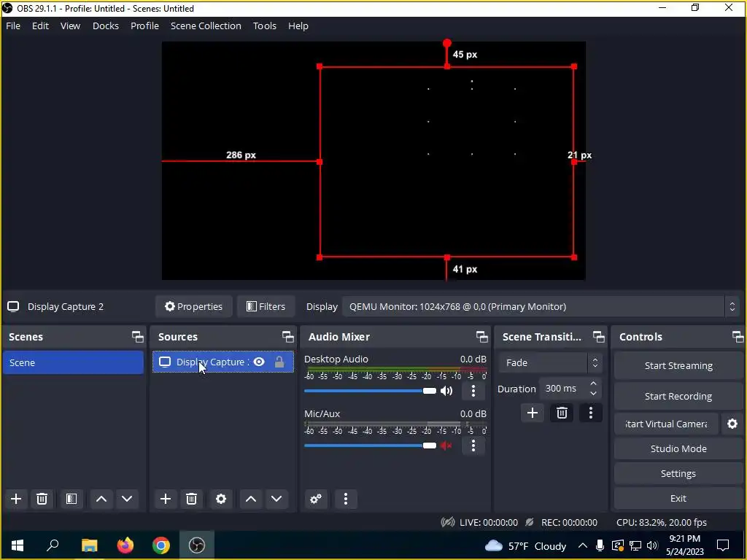Adjust Desktop Audio volume slider

(x=370, y=391)
